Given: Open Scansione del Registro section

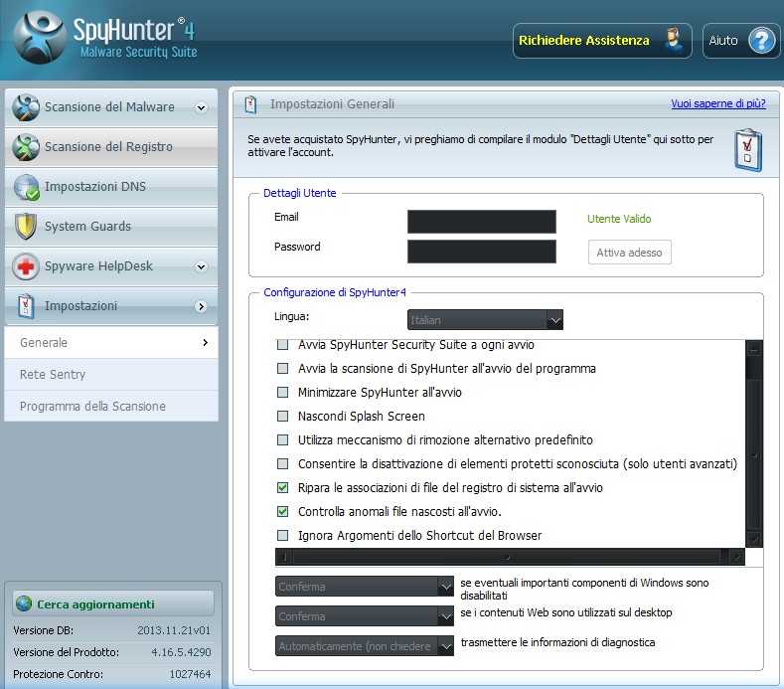Looking at the screenshot, I should coord(111,147).
